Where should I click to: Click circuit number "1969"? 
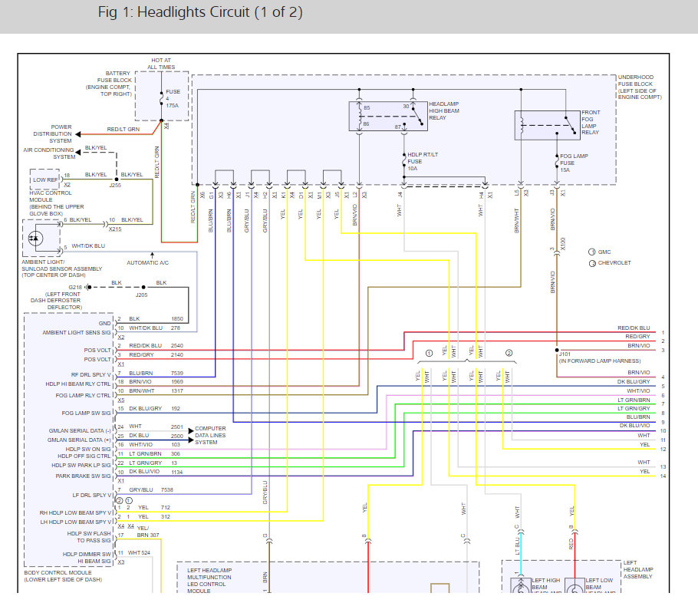(176, 381)
